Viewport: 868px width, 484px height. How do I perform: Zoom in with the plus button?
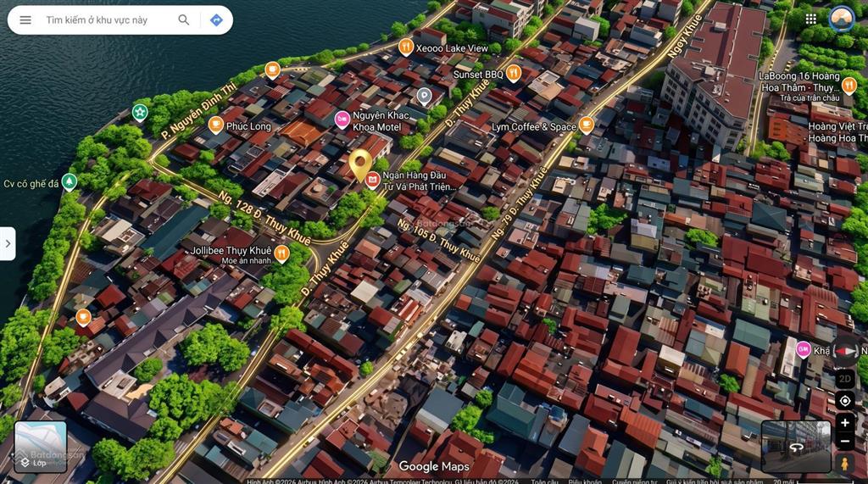click(x=845, y=423)
